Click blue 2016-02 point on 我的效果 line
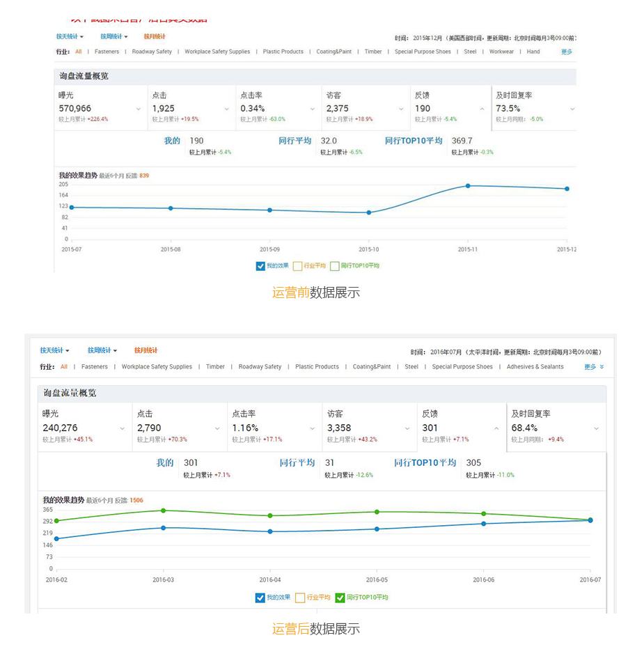Image resolution: width=644 pixels, height=663 pixels. coord(56,538)
